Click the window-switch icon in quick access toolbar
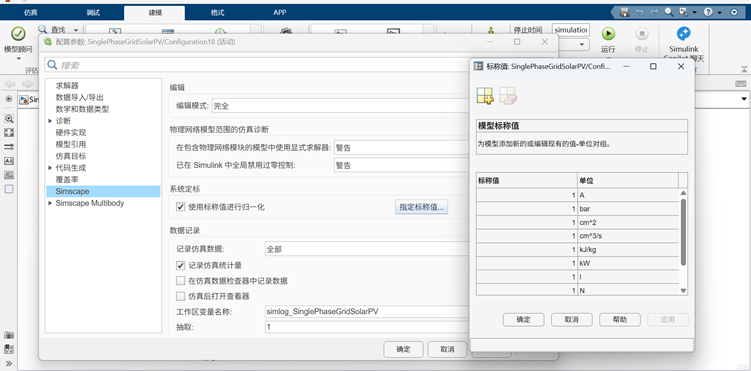Viewport: 751px width, 371px height. [683, 12]
